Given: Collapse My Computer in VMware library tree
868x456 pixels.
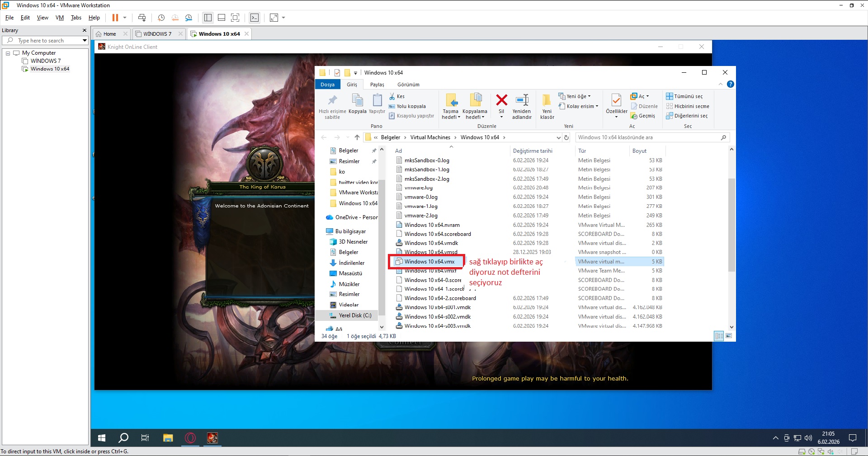Looking at the screenshot, I should pyautogui.click(x=8, y=53).
